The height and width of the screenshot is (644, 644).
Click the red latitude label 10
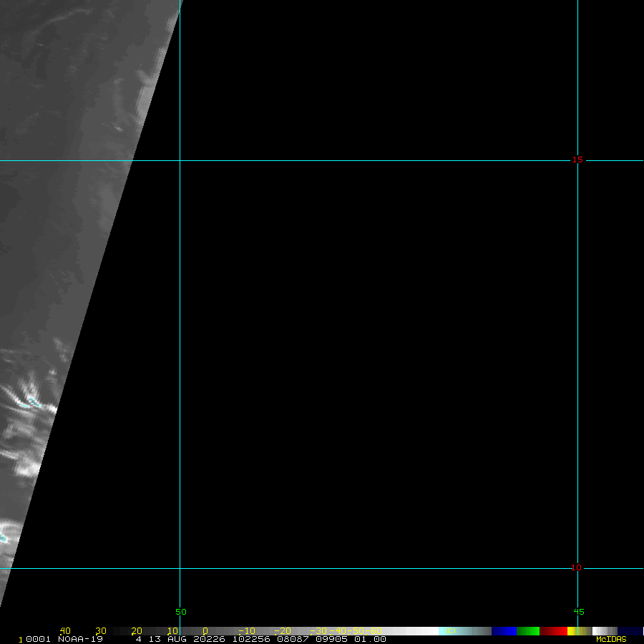pyautogui.click(x=576, y=568)
